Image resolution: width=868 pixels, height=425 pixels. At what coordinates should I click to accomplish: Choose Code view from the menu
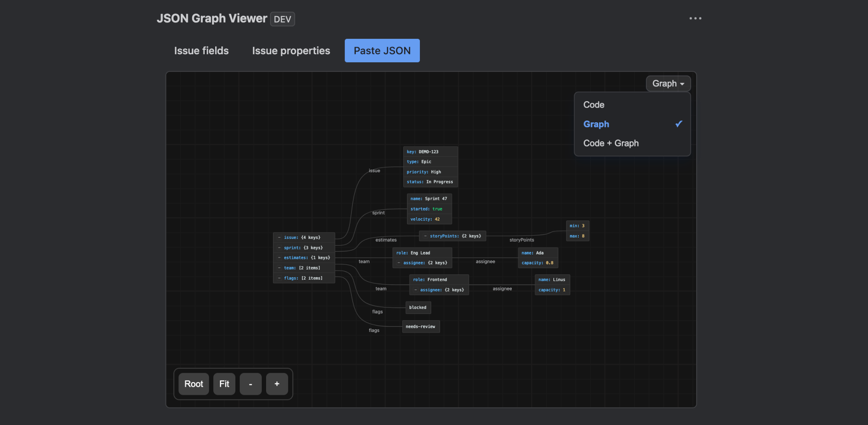point(632,105)
